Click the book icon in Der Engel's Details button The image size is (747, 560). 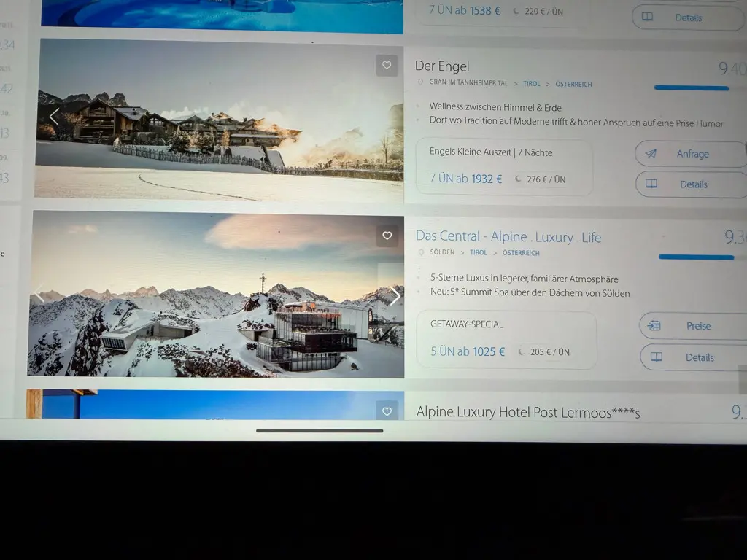[x=651, y=184]
